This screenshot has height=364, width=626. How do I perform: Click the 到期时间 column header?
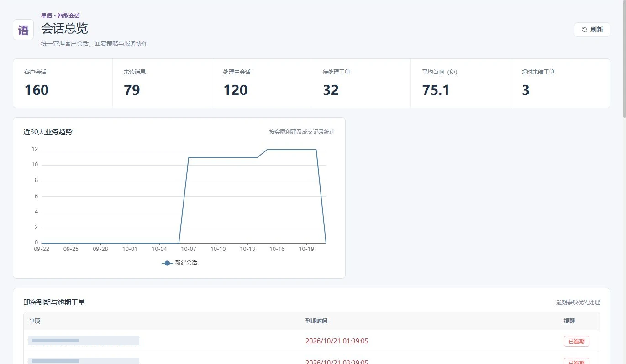click(x=316, y=321)
